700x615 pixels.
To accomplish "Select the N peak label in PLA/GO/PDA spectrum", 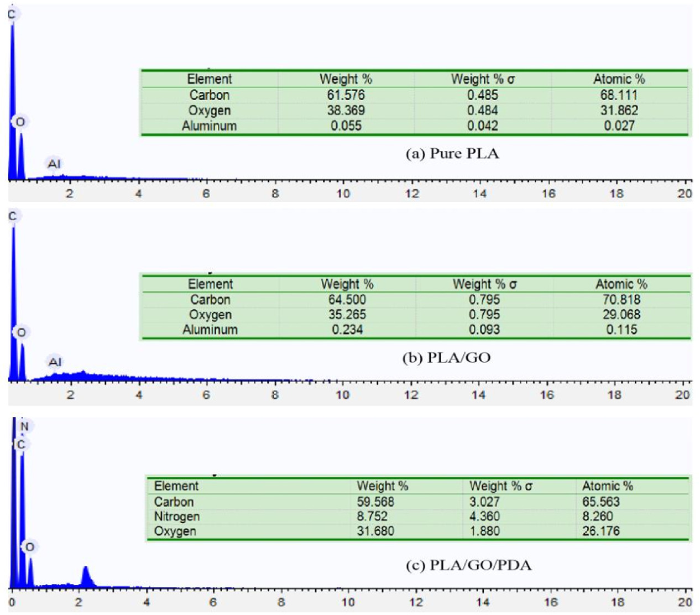I will [24, 426].
